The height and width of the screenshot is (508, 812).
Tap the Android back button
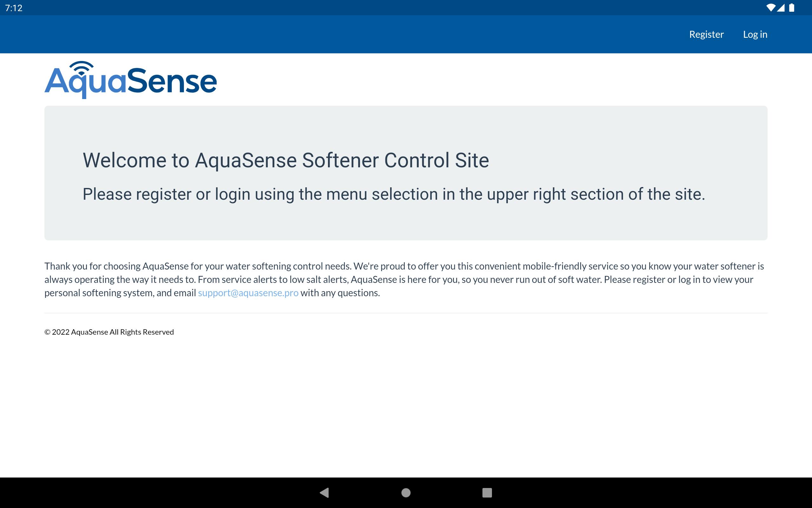[324, 492]
